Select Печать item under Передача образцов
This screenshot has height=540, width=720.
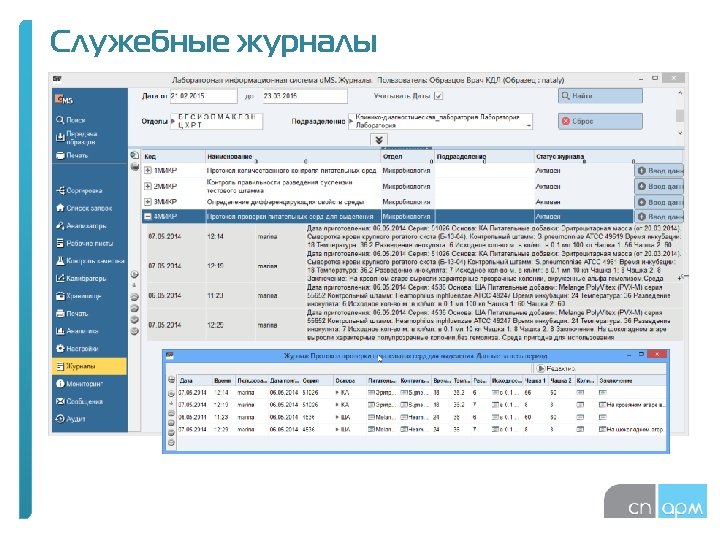72,155
